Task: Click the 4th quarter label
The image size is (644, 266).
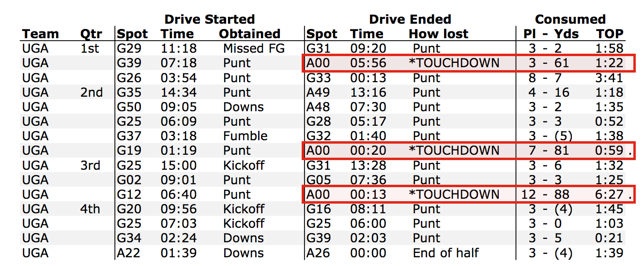Action: coord(91,209)
